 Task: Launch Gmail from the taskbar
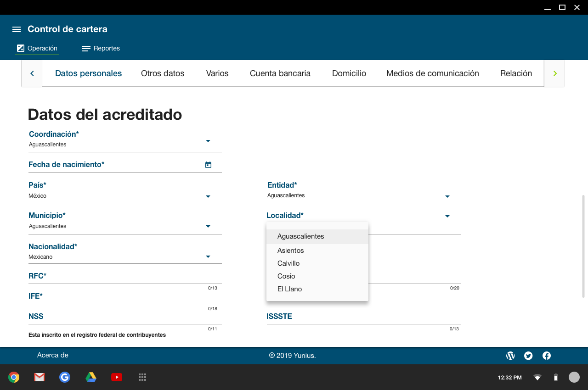point(40,377)
